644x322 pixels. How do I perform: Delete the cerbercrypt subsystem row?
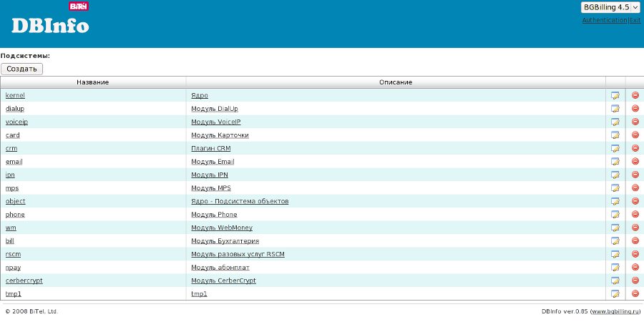[x=635, y=280]
